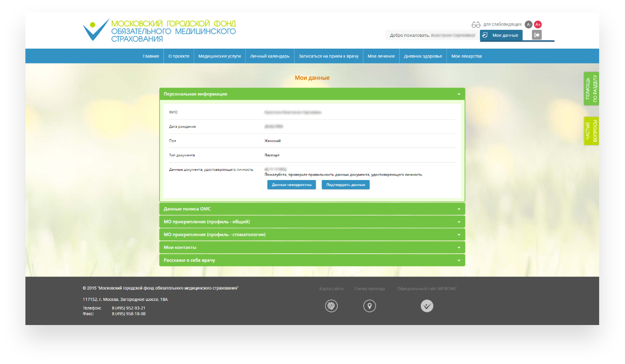Image resolution: width=625 pixels, height=364 pixels.
Task: Click the Схема проезда footer link
Action: (369, 289)
